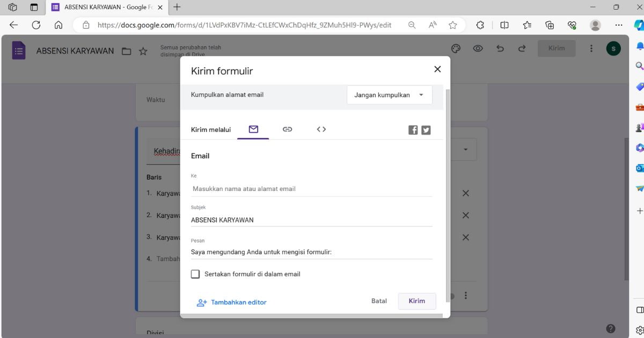
Task: Click the undo arrow icon
Action: pos(500,48)
